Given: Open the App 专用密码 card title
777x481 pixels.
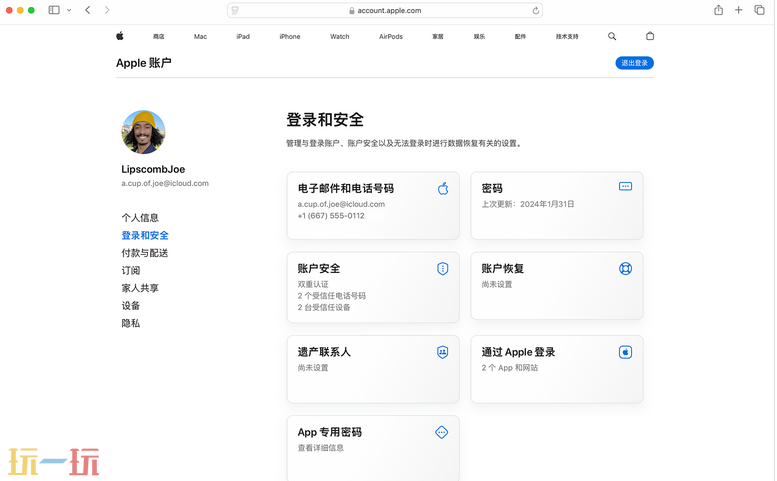Looking at the screenshot, I should point(330,432).
